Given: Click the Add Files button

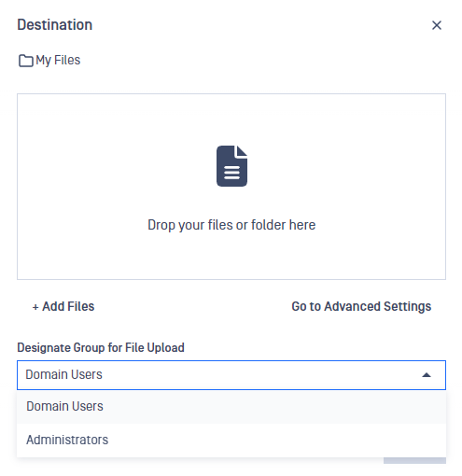Looking at the screenshot, I should tap(63, 306).
